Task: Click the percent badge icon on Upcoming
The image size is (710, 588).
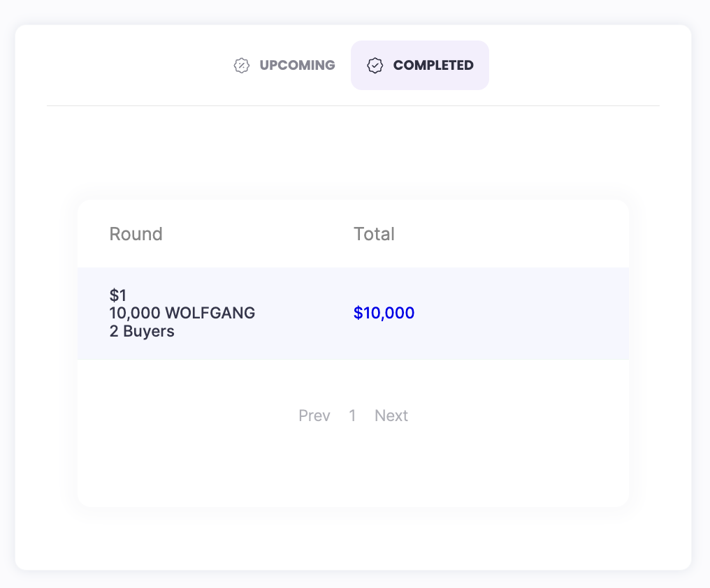Action: 241,66
